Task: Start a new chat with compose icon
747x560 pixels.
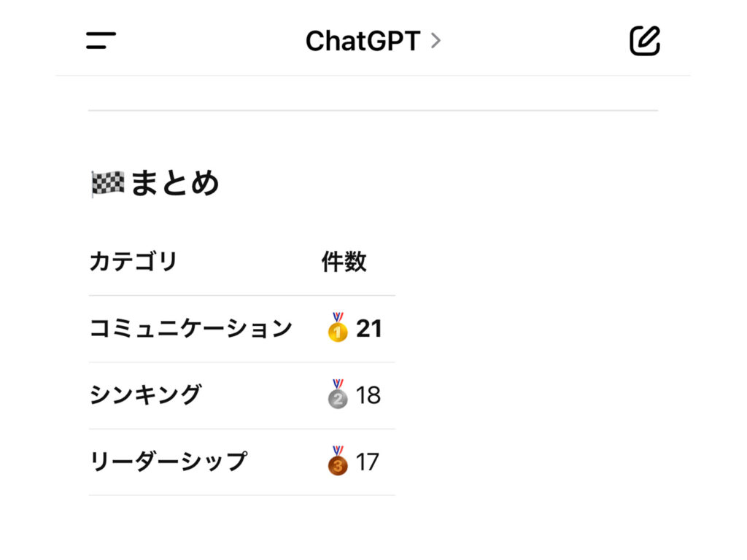Action: 645,41
